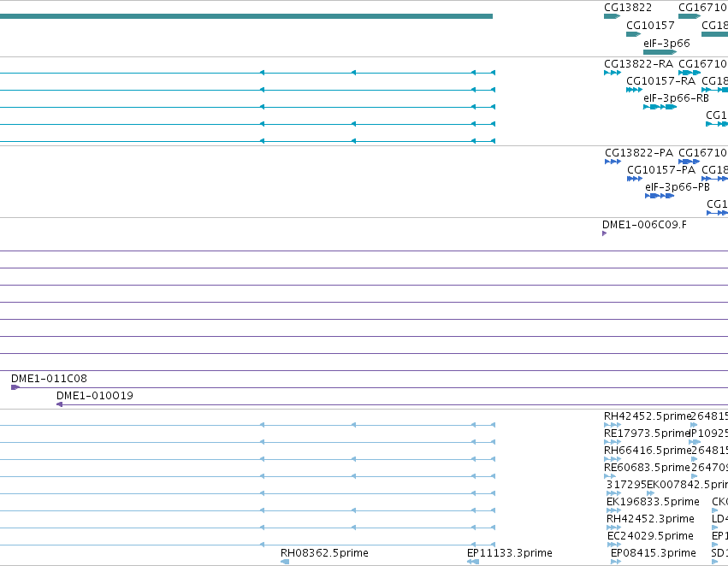This screenshot has height=566, width=728.
Task: Click the teal CG10157 gene arrow glyph
Action: click(633, 34)
